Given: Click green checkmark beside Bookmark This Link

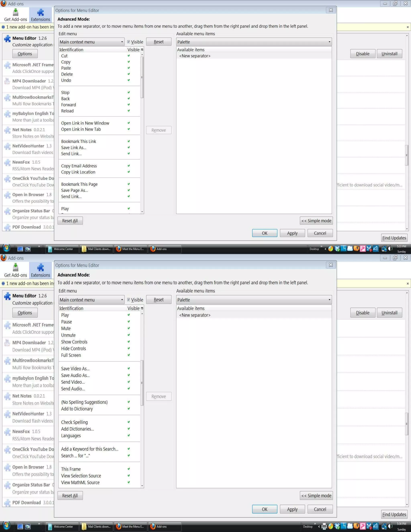Looking at the screenshot, I should point(129,141).
